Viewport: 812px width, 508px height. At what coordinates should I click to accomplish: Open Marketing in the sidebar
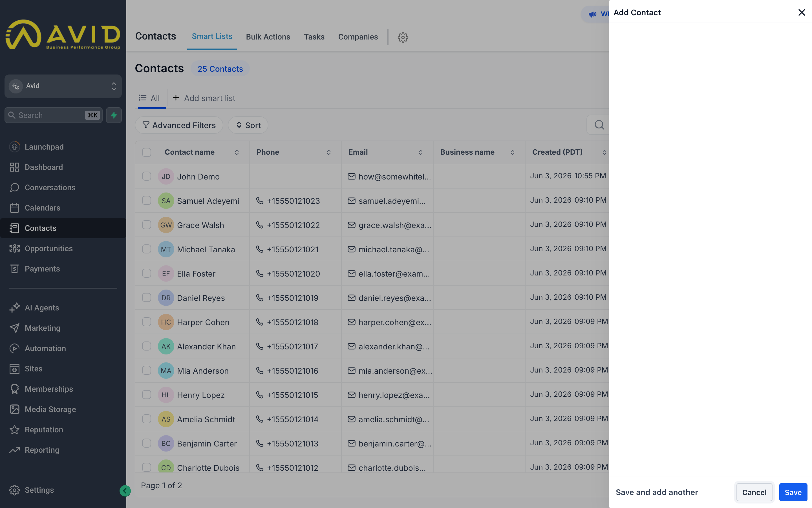(63, 328)
